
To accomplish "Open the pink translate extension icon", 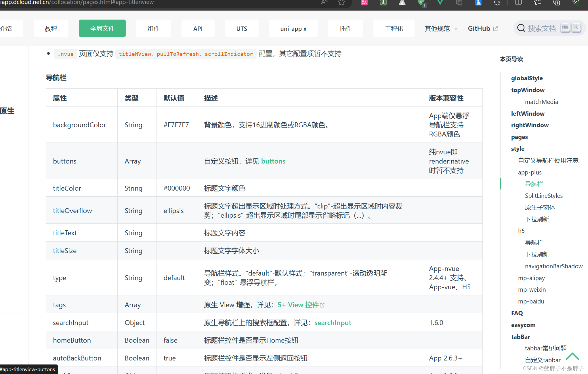I will tap(364, 2).
